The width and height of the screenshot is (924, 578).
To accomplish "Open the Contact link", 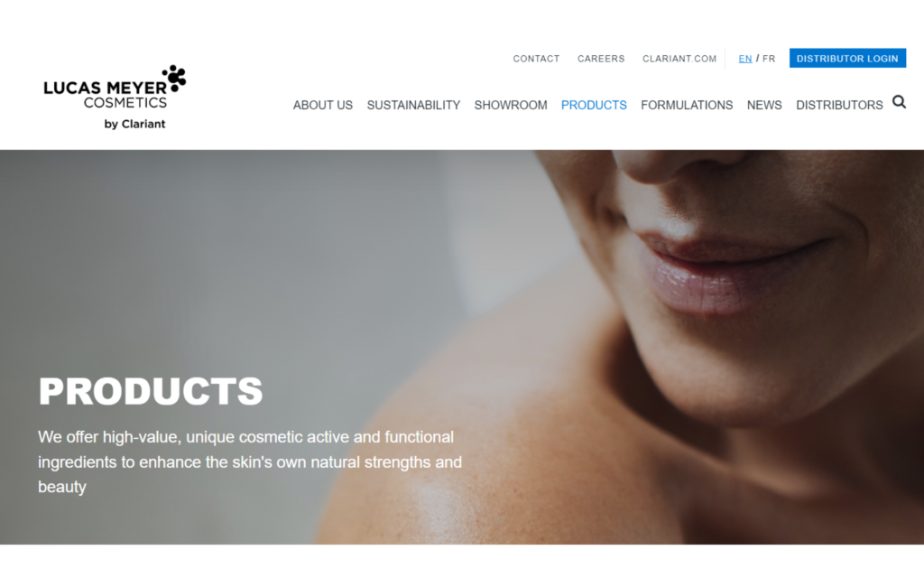I will [536, 59].
